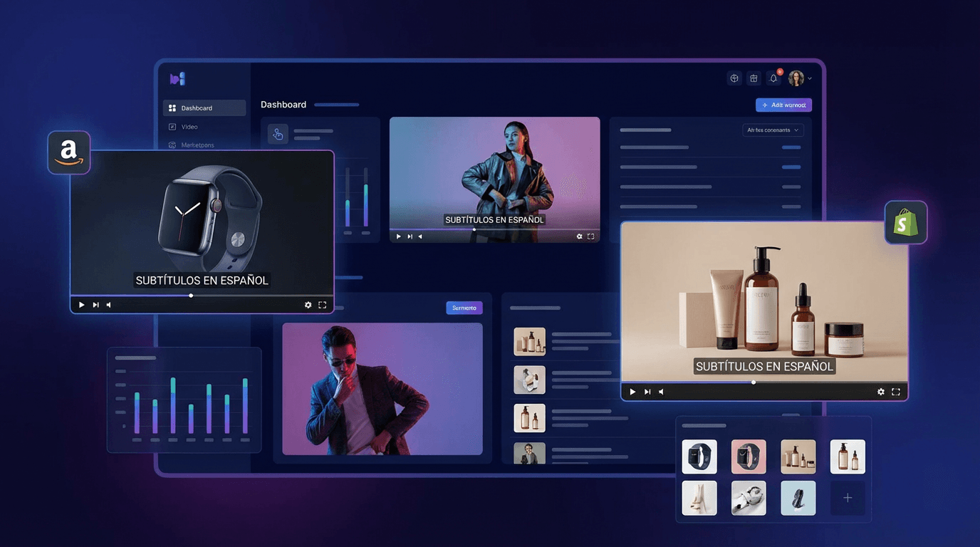Viewport: 980px width, 547px height.
Task: Open Video in the sidebar menu
Action: coord(189,127)
